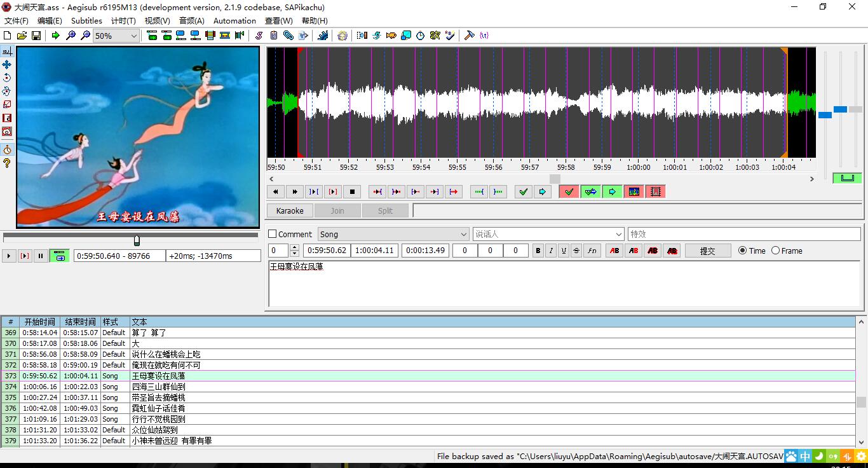Click the Karaoke button
Viewport: 868px width, 468px height.
tap(290, 210)
